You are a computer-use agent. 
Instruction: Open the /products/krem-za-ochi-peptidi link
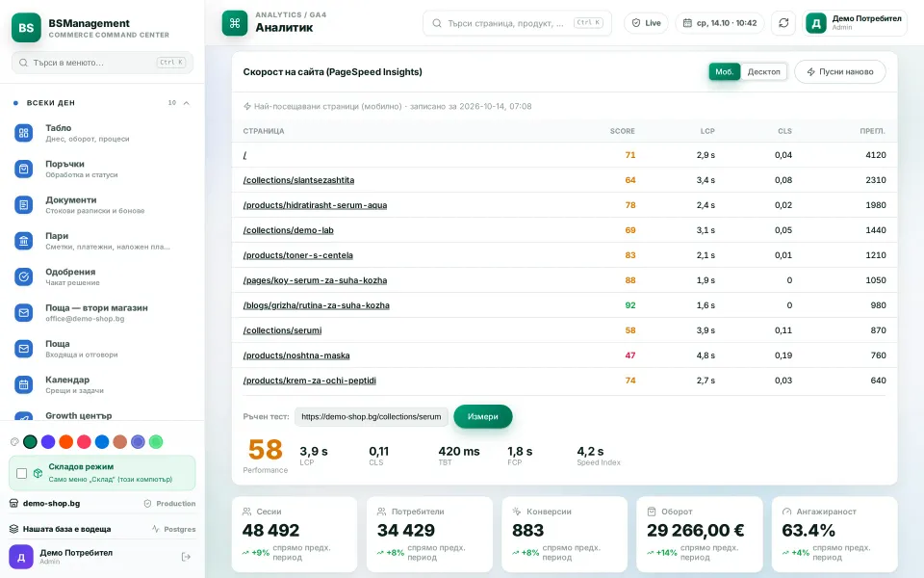pyautogui.click(x=309, y=381)
